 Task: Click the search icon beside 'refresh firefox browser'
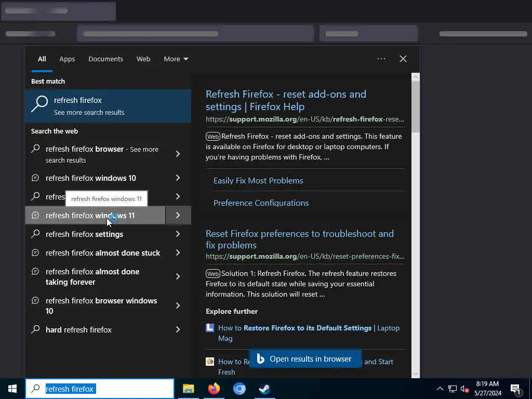coord(35,149)
